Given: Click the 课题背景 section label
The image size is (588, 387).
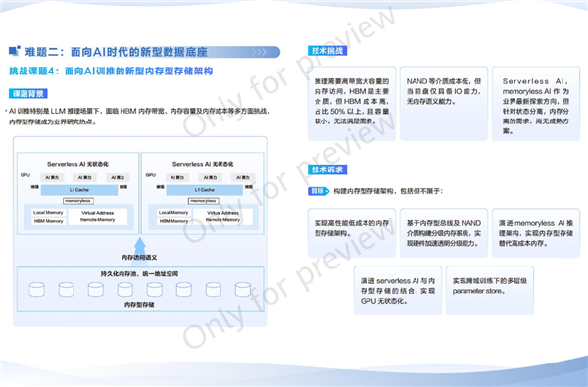Looking at the screenshot, I should click(28, 93).
